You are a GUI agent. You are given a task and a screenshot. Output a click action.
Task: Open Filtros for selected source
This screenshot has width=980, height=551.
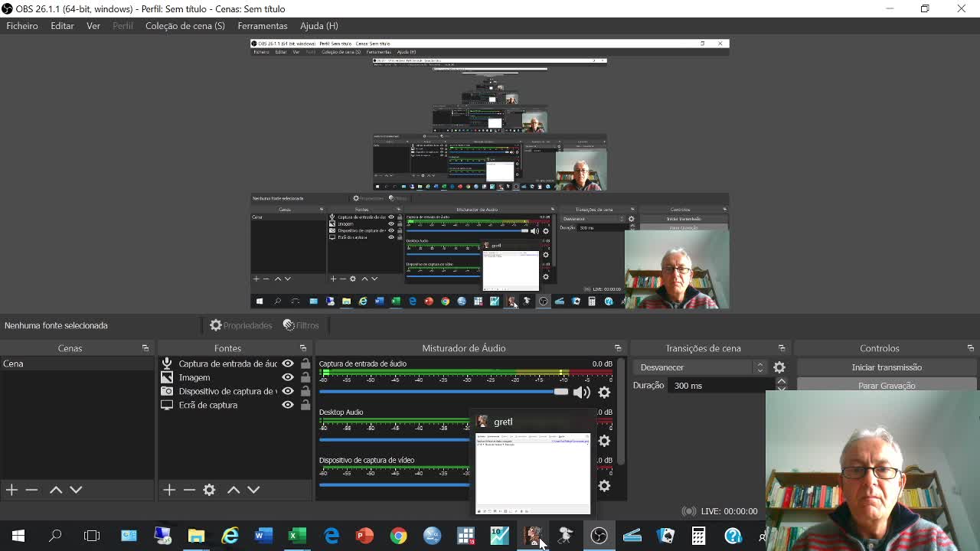point(301,325)
